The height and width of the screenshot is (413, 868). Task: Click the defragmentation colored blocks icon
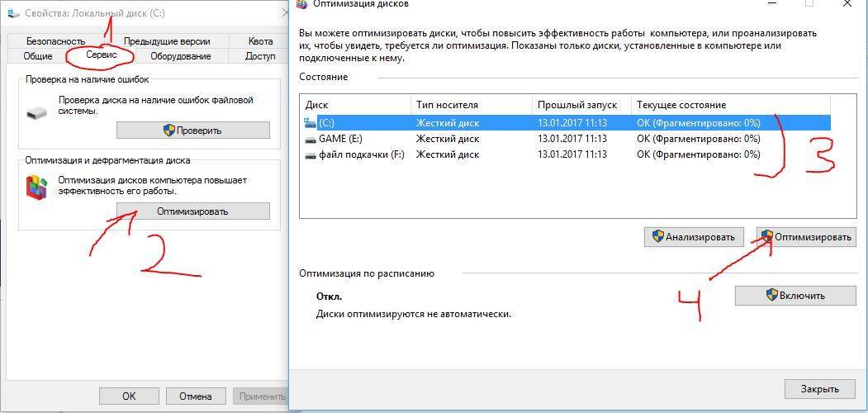[37, 188]
